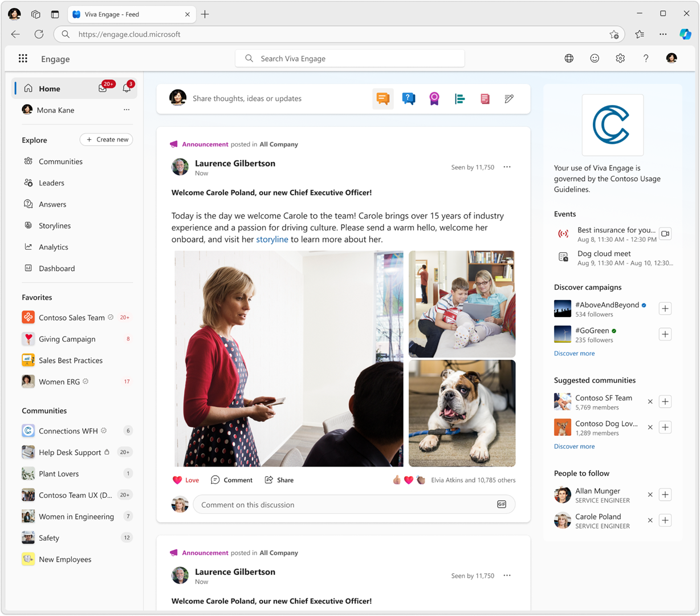Open more options on second announcement post

click(507, 576)
